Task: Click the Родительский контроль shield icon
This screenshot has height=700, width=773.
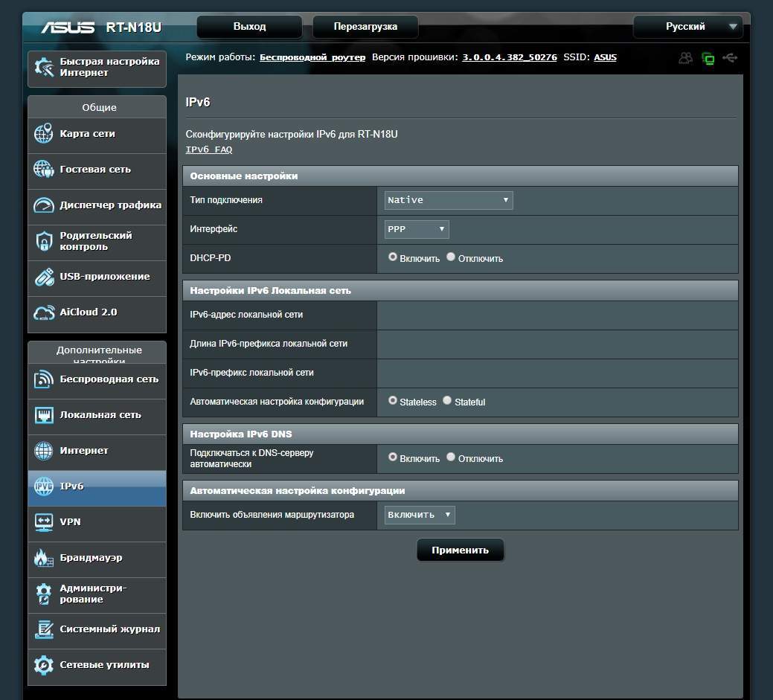Action: pos(44,241)
